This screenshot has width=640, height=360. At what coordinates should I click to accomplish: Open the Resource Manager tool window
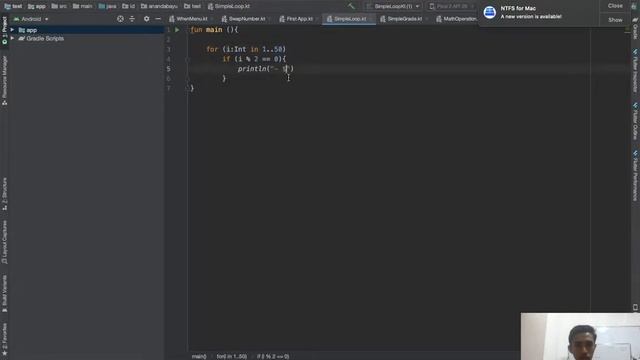[4, 81]
